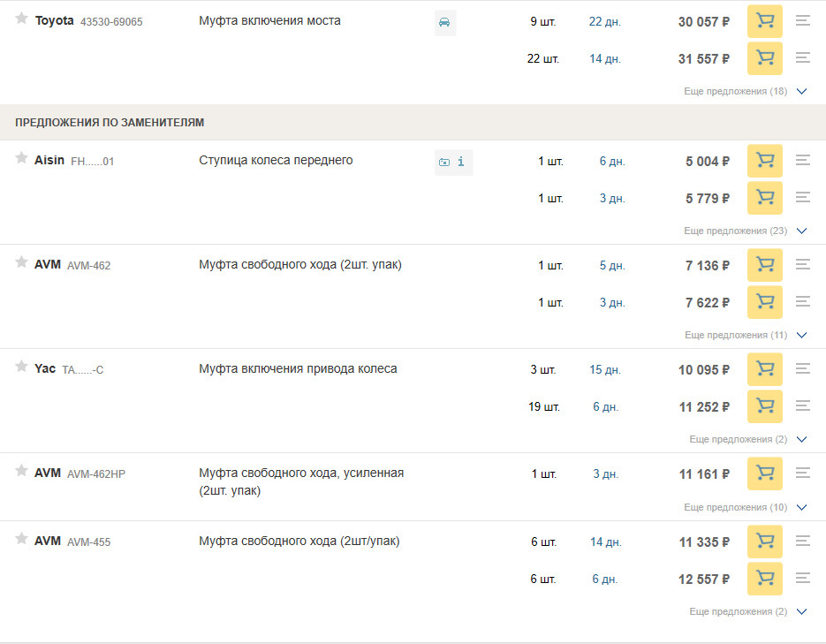Click the car applicability icon for Toyota part

tap(444, 23)
